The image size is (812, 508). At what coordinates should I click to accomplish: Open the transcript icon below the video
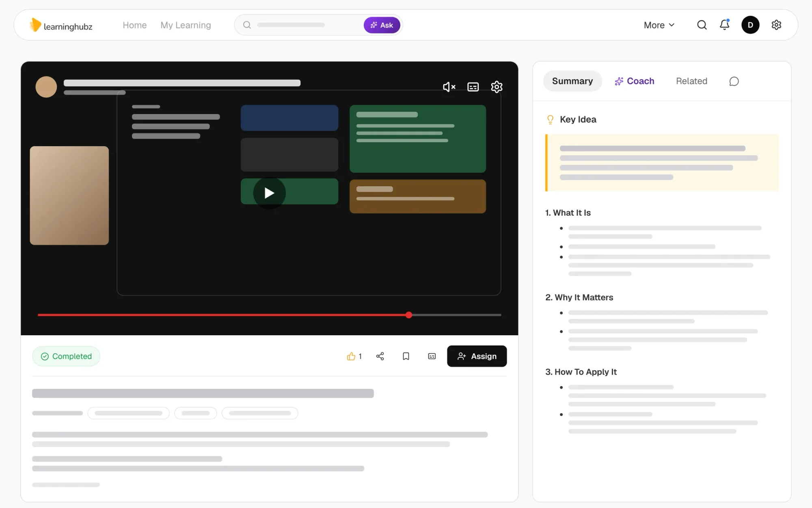coord(432,356)
